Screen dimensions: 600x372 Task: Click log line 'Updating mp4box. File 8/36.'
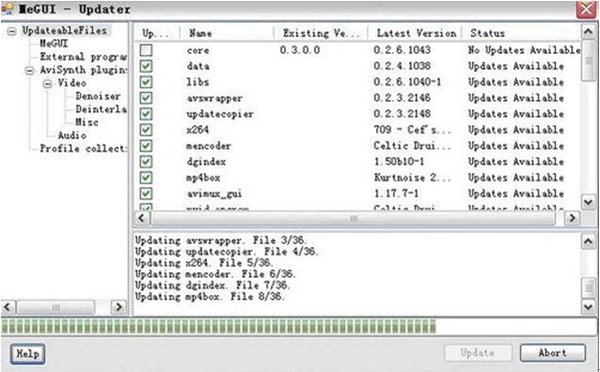click(x=210, y=297)
